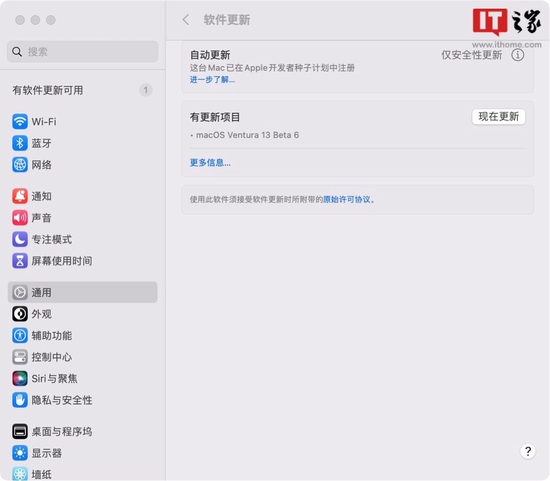The image size is (550, 481).
Task: Select the 通用 gear icon
Action: click(20, 292)
